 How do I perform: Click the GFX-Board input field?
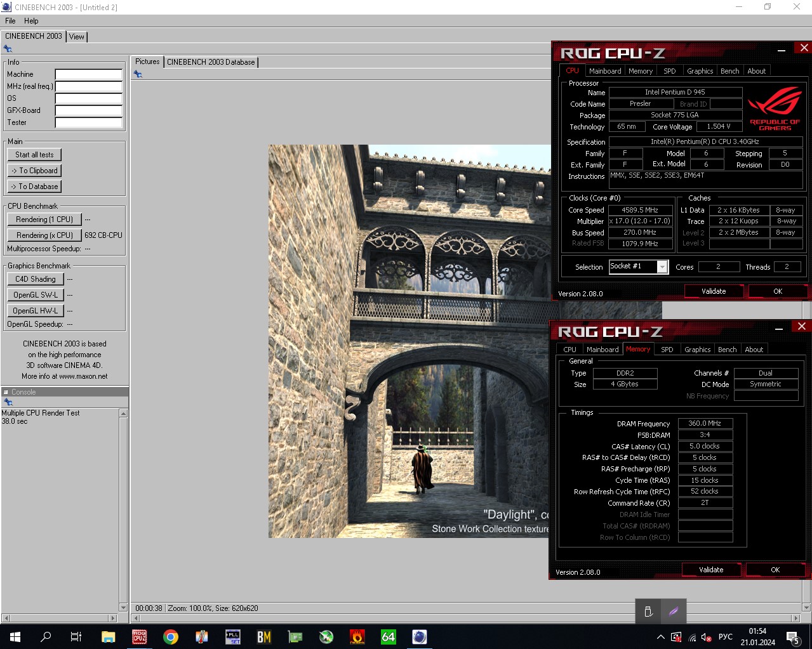[x=88, y=110]
